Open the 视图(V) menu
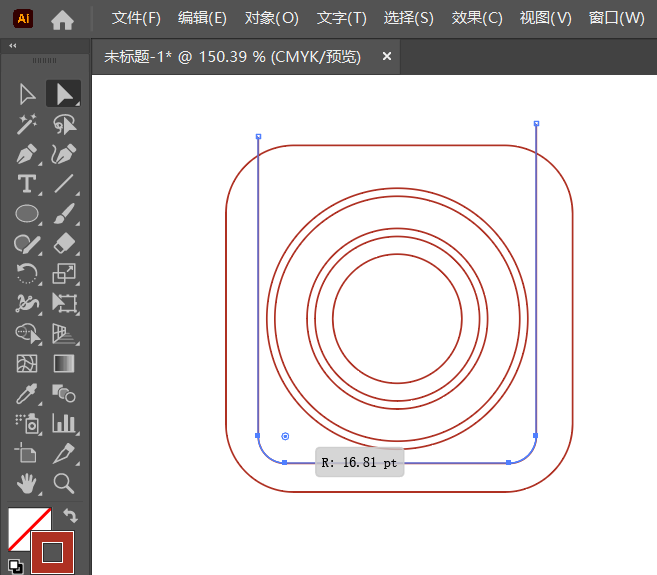 [546, 19]
